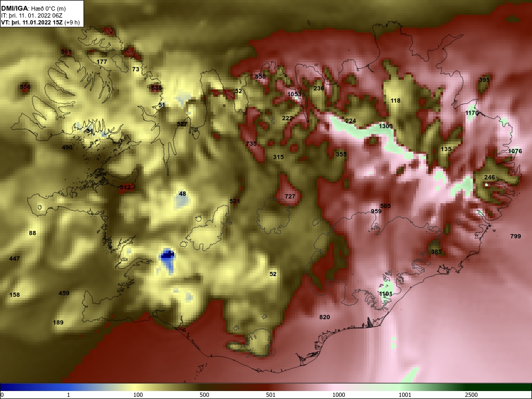This screenshot has height=399, width=532.
Task: Click the 51 value on the map
Action: pyautogui.click(x=162, y=105)
